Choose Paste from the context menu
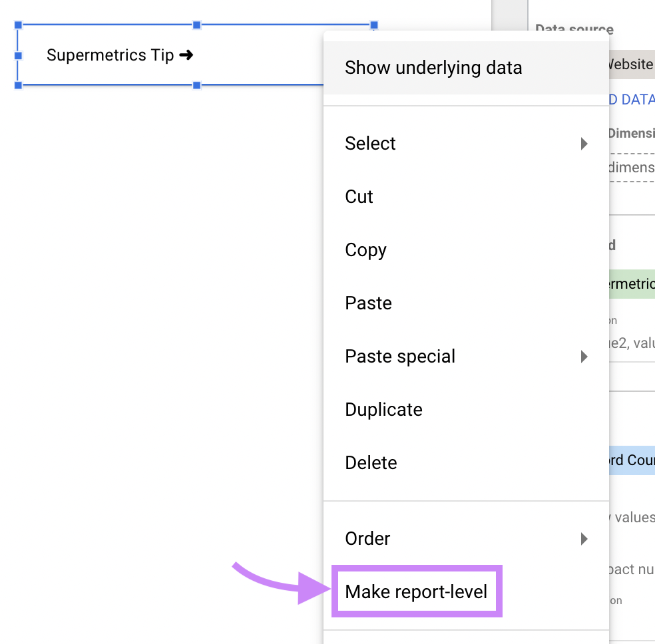The height and width of the screenshot is (644, 655). point(368,303)
